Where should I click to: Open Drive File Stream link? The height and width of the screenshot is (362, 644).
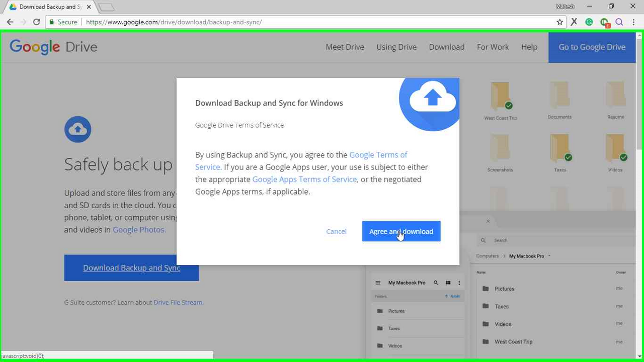(178, 302)
